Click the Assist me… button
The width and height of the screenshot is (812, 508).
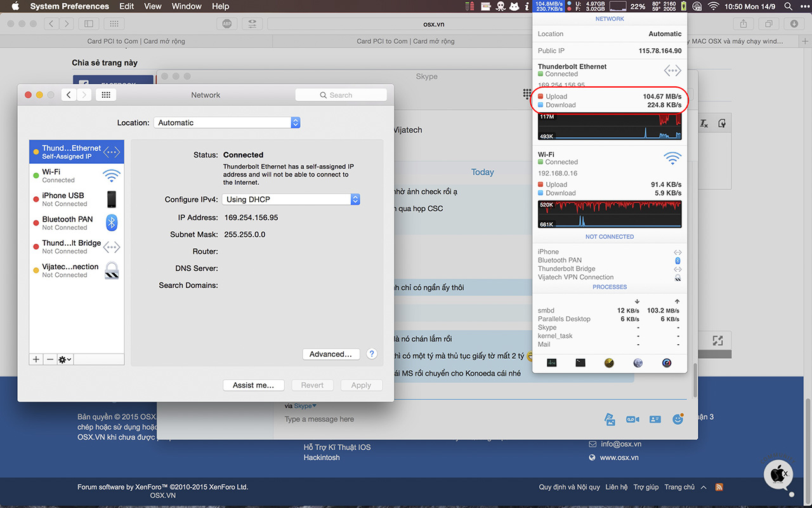(x=253, y=385)
